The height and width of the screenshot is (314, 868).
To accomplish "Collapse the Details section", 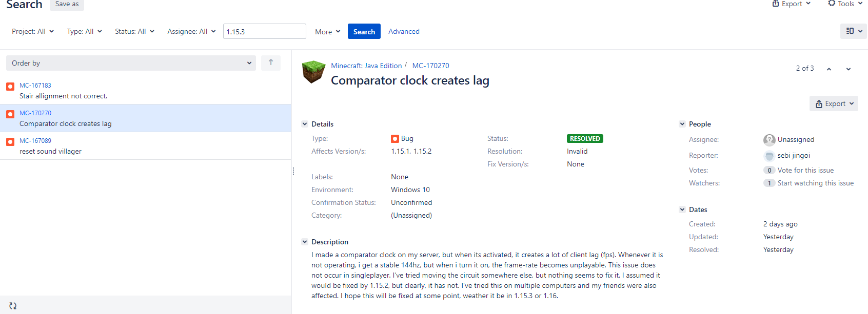I will click(305, 124).
